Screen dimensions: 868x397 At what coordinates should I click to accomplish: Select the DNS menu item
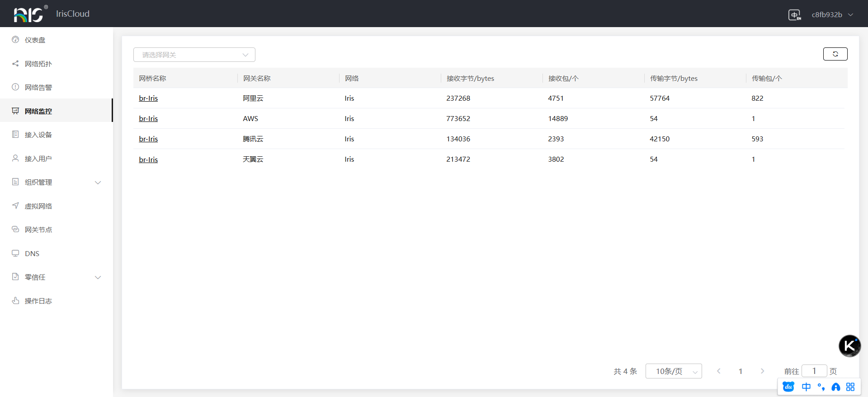point(32,254)
